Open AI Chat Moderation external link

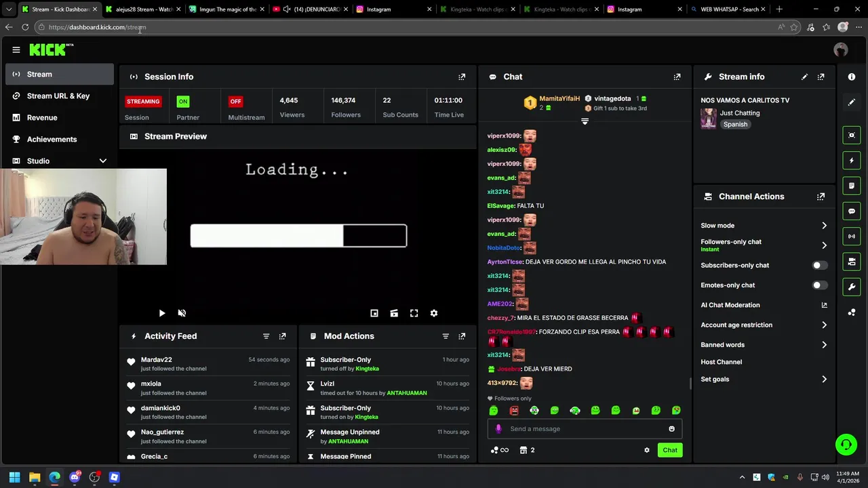coord(824,305)
